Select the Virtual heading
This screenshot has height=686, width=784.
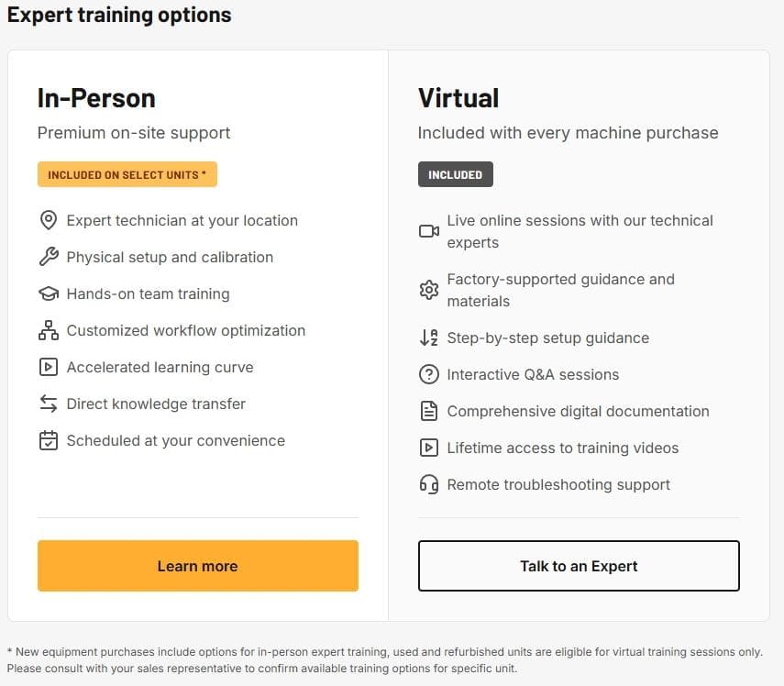coord(458,98)
